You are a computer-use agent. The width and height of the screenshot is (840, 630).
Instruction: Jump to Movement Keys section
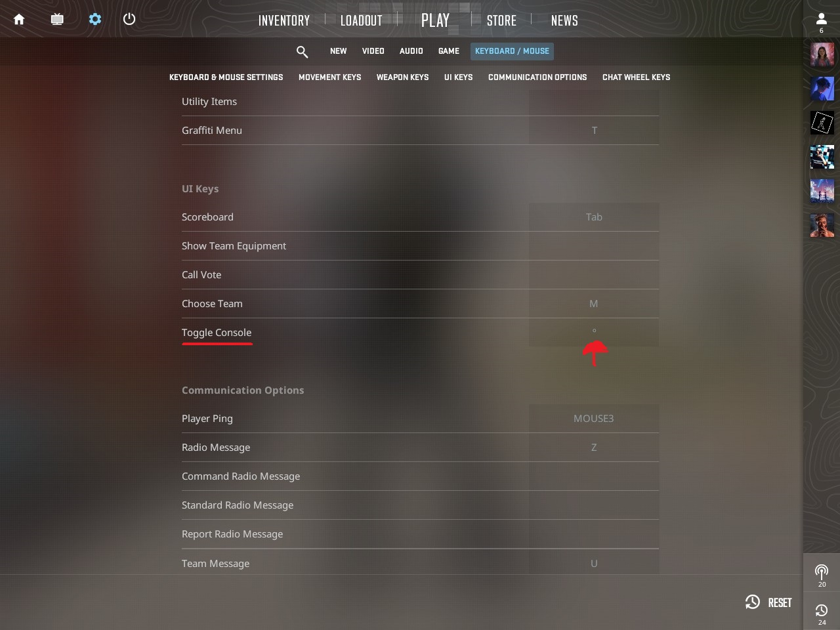click(x=329, y=77)
